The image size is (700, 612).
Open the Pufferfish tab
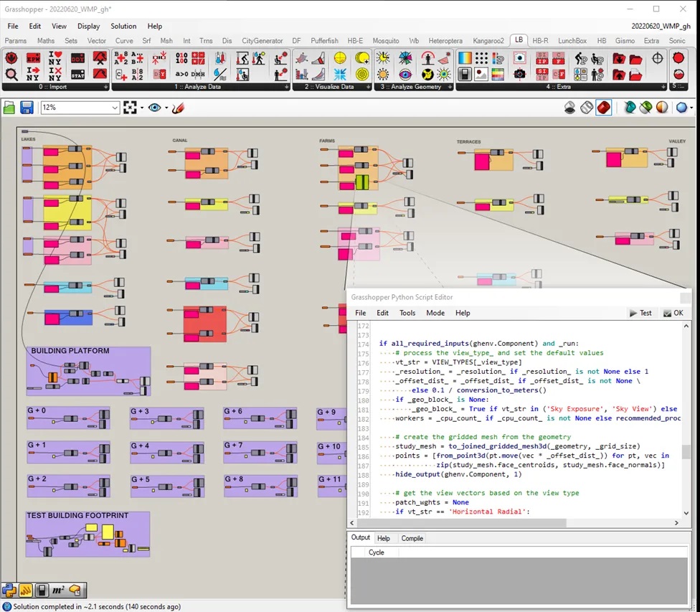click(325, 41)
